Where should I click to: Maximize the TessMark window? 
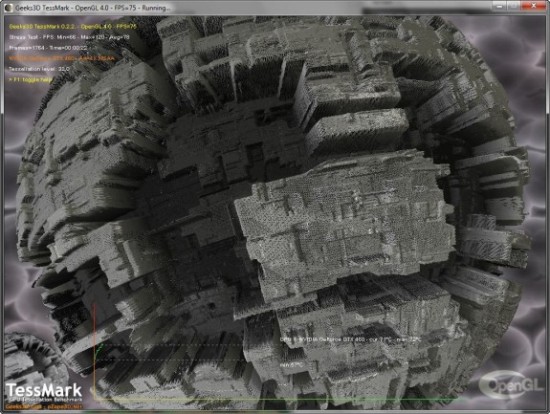click(515, 6)
